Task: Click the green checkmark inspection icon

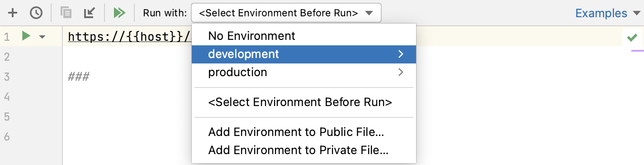Action: 632,37
